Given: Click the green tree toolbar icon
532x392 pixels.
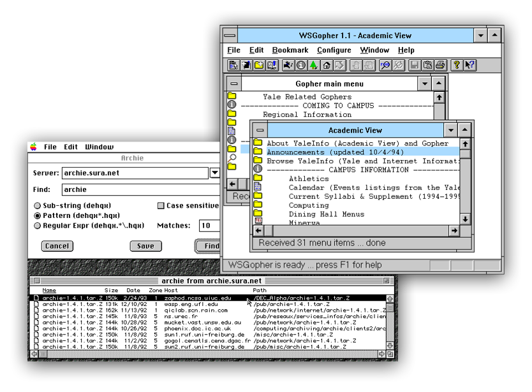Looking at the screenshot, I should tap(313, 65).
